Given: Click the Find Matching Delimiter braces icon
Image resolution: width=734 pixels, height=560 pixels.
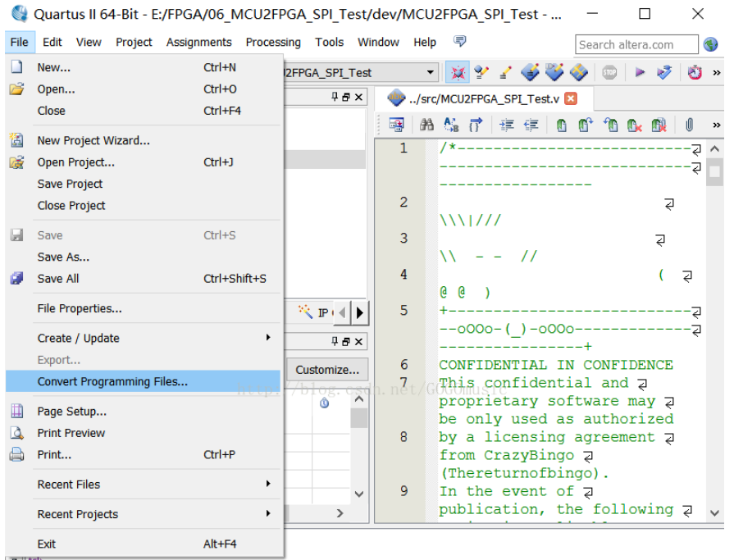Looking at the screenshot, I should coord(476,125).
